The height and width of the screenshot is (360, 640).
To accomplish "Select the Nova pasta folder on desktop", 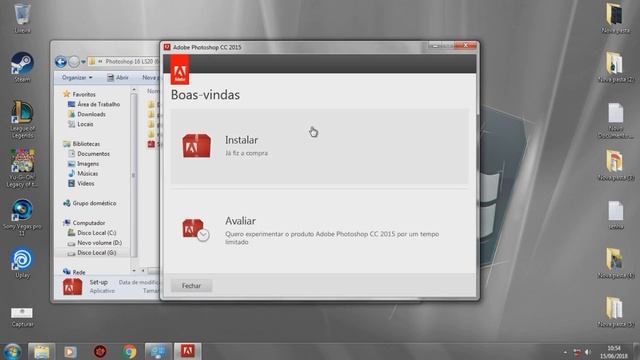I will [615, 18].
